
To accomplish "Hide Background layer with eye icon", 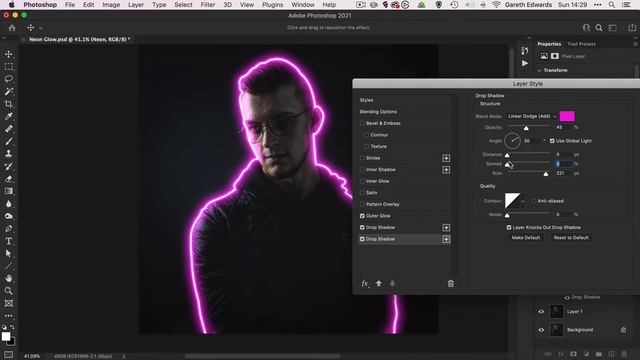I will [x=541, y=330].
